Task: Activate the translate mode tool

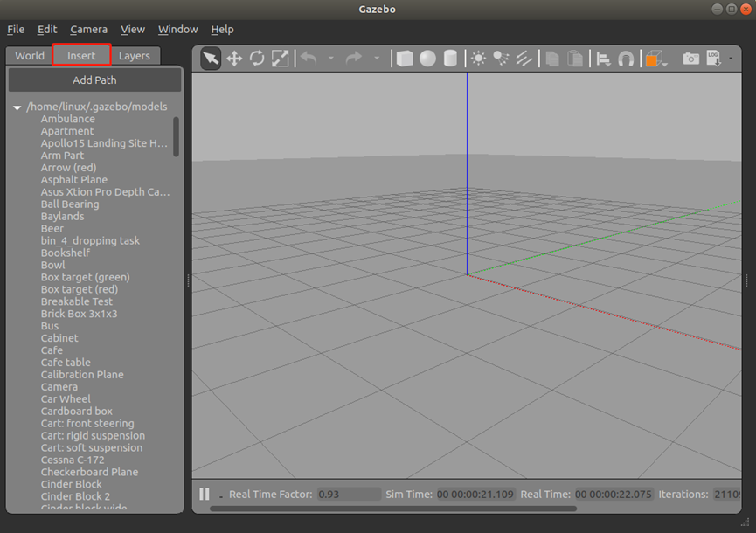Action: [x=234, y=59]
